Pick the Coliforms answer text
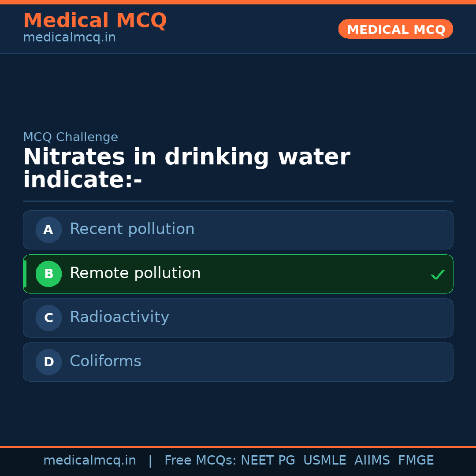This screenshot has height=476, width=476. (105, 361)
